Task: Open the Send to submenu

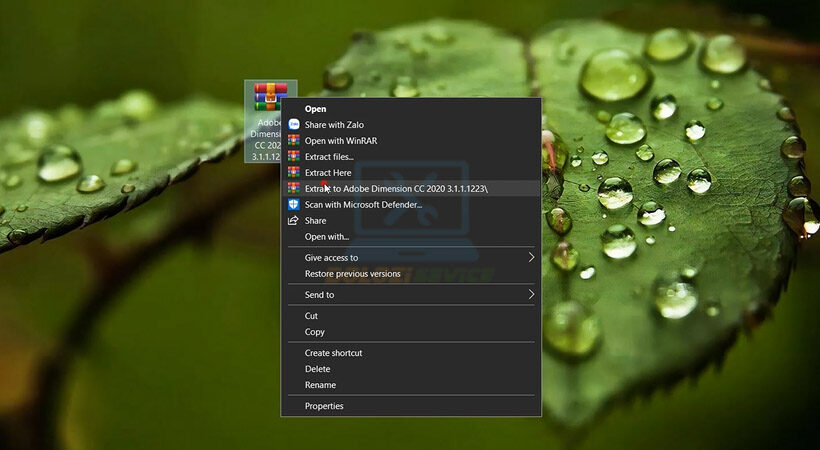Action: pyautogui.click(x=411, y=295)
